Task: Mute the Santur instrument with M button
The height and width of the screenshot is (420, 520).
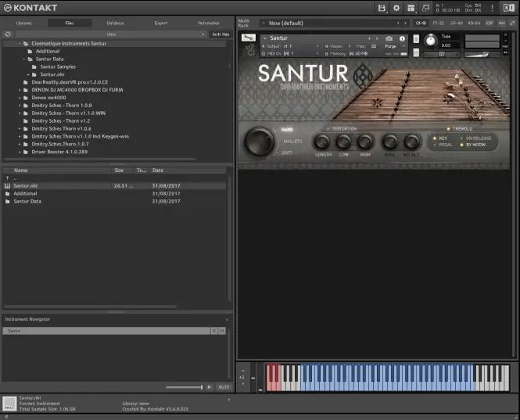Action: coord(416,52)
